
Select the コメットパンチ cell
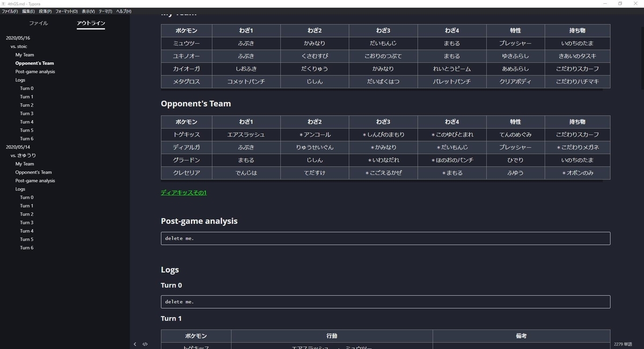pyautogui.click(x=246, y=82)
